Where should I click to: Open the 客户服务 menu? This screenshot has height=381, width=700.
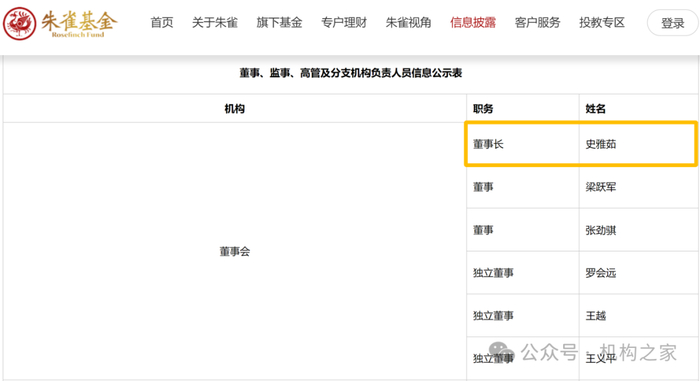(x=537, y=22)
